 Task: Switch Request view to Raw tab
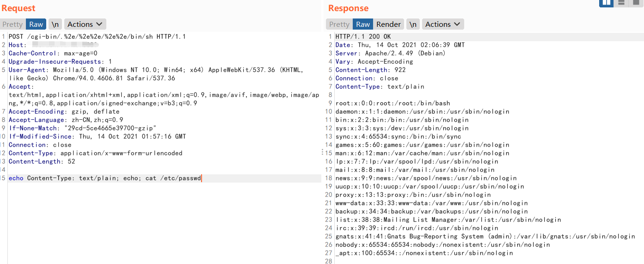(x=36, y=25)
